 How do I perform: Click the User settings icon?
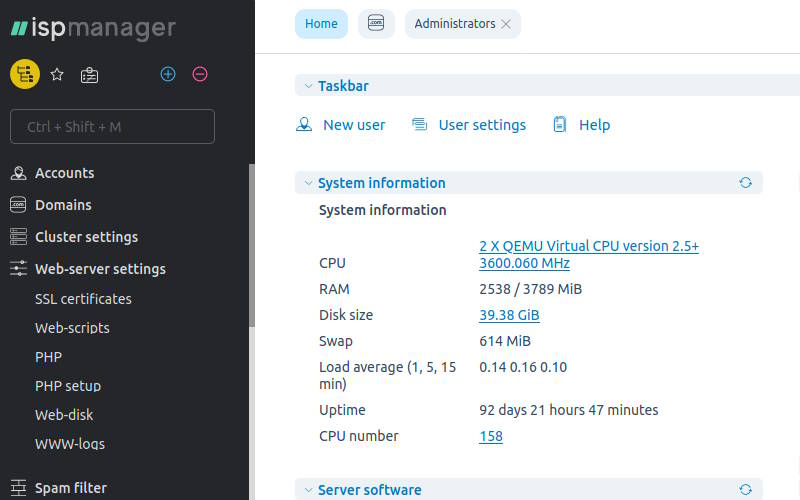click(419, 124)
